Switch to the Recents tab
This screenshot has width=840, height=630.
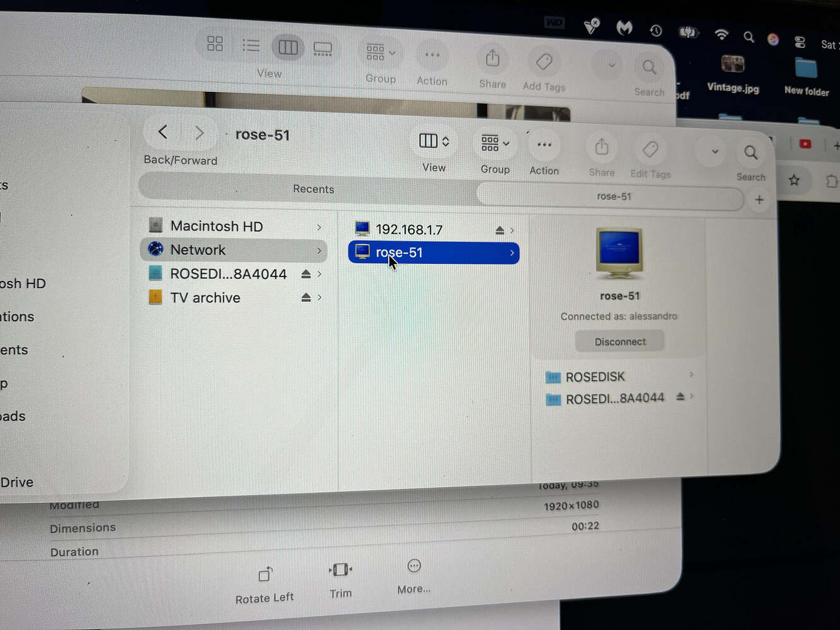pyautogui.click(x=313, y=189)
